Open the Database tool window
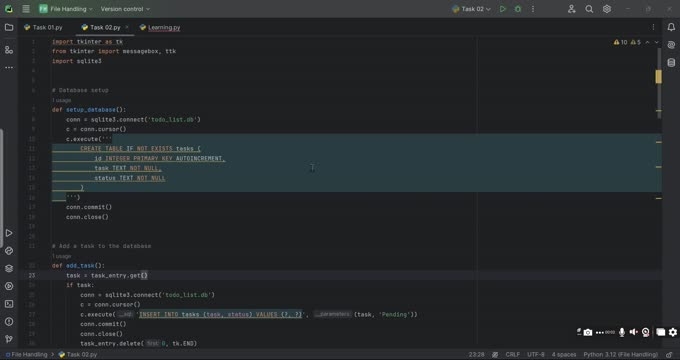 [x=671, y=63]
